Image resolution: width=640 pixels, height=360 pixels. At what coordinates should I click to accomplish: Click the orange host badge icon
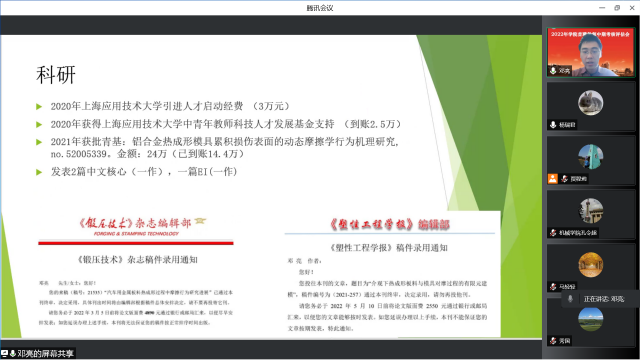pos(553,178)
